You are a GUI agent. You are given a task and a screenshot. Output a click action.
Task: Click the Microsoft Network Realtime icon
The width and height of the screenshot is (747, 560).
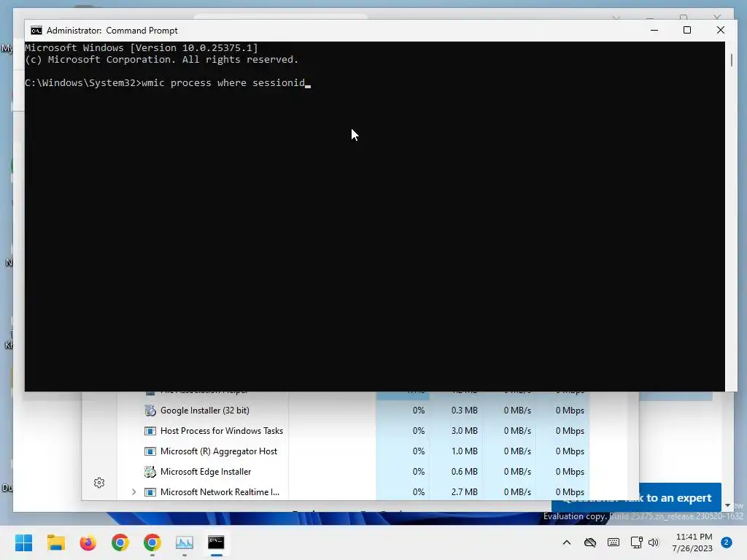150,492
